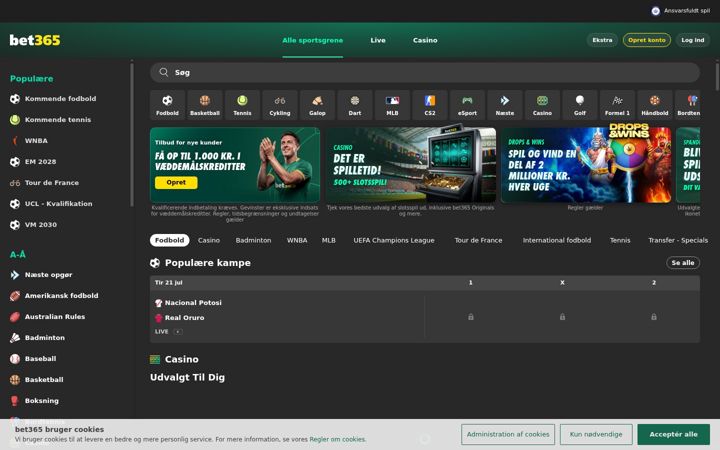Open the Casino icon tile in sports row

coord(542,105)
